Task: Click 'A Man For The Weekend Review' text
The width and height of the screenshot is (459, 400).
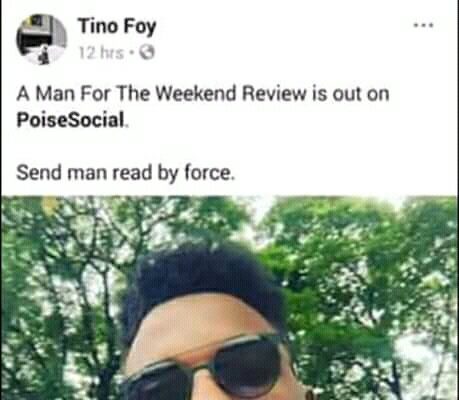Action: pos(161,94)
